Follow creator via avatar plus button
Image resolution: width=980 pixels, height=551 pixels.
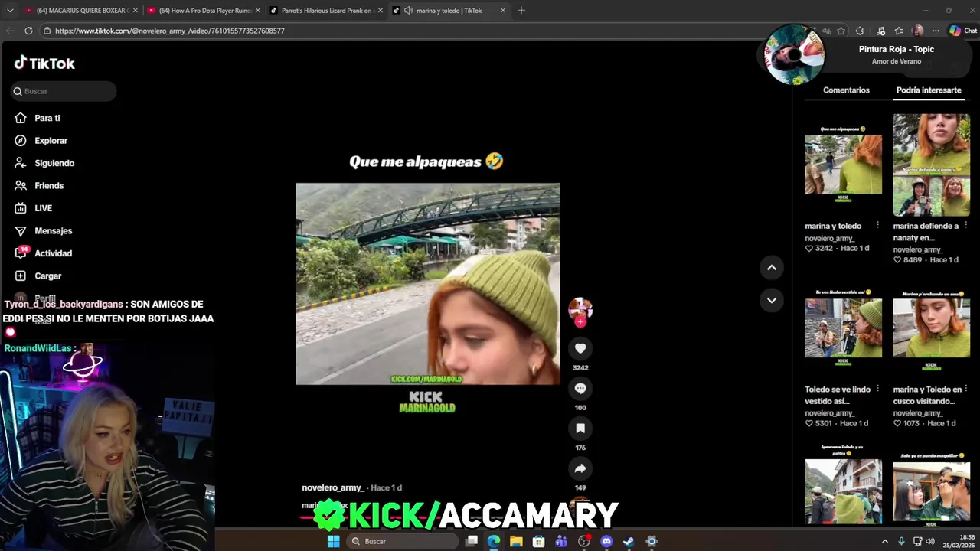[580, 322]
